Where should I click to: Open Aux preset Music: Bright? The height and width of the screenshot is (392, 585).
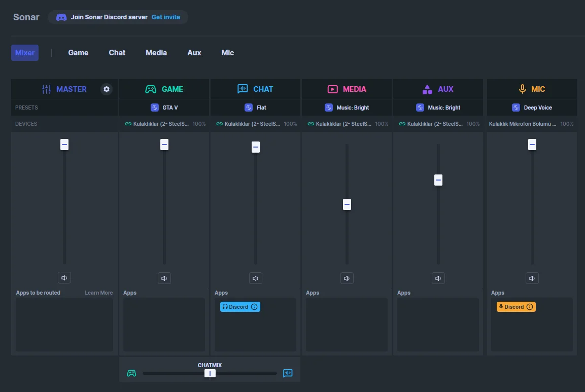(x=438, y=108)
